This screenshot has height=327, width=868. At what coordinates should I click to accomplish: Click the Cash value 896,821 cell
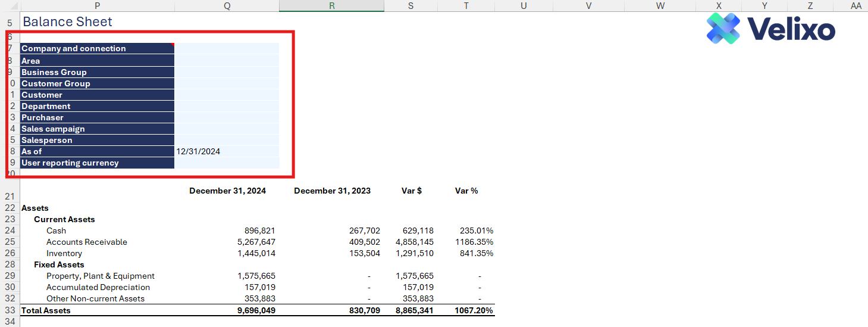227,231
